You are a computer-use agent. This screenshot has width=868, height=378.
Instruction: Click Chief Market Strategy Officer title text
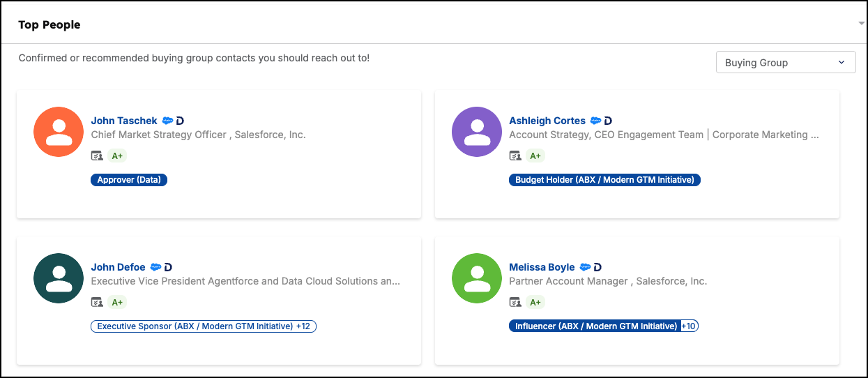199,135
